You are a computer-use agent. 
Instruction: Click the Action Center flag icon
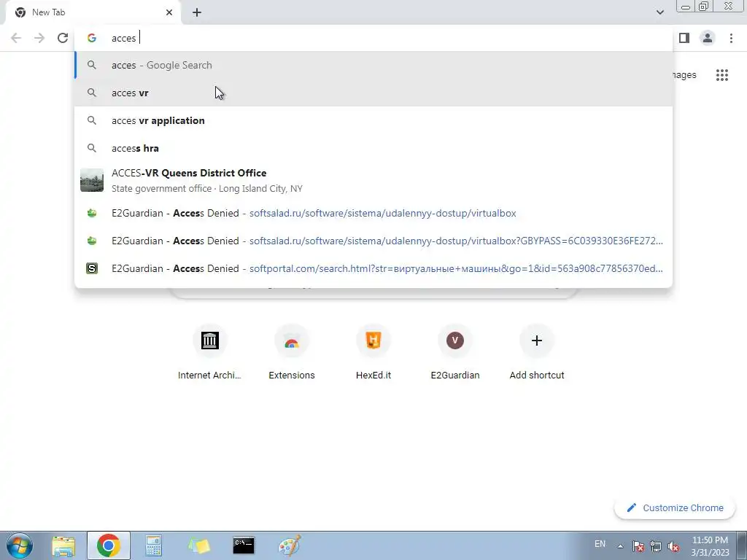pos(638,546)
